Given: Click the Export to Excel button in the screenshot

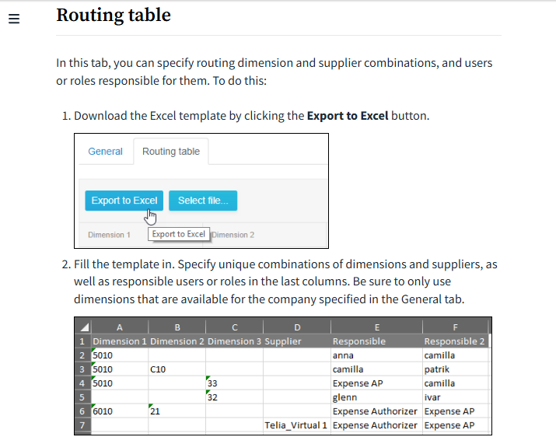Looking at the screenshot, I should point(124,201).
